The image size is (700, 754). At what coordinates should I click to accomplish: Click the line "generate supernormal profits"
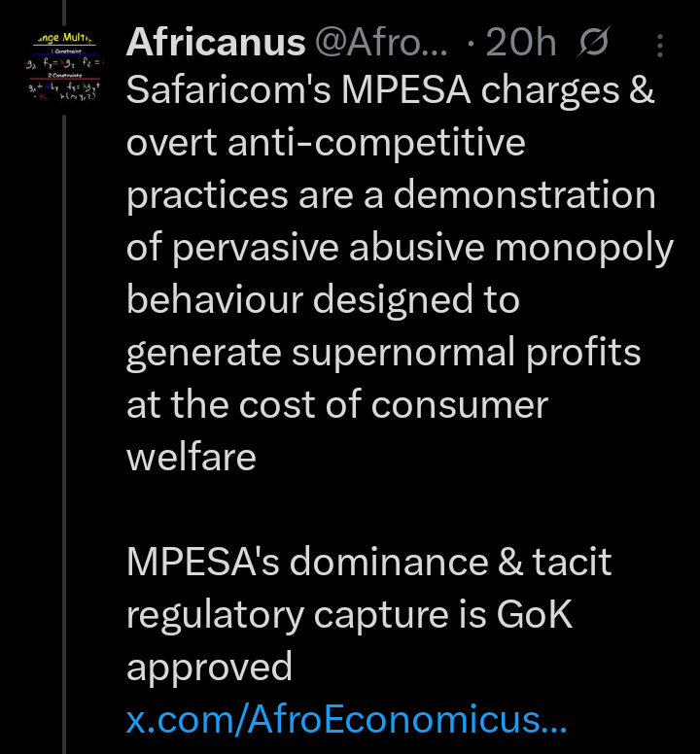(x=384, y=352)
